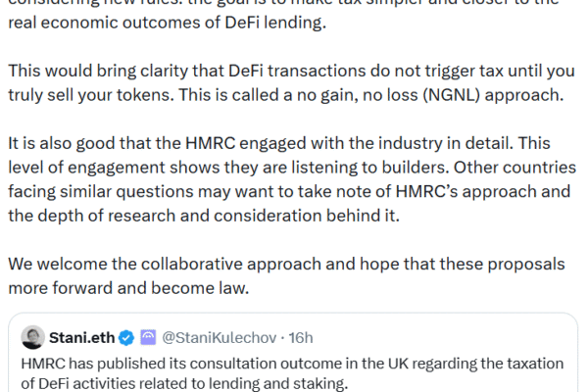The image size is (588, 392).
Task: Click the "(NGNL)" abbreviation in the text
Action: click(x=452, y=95)
